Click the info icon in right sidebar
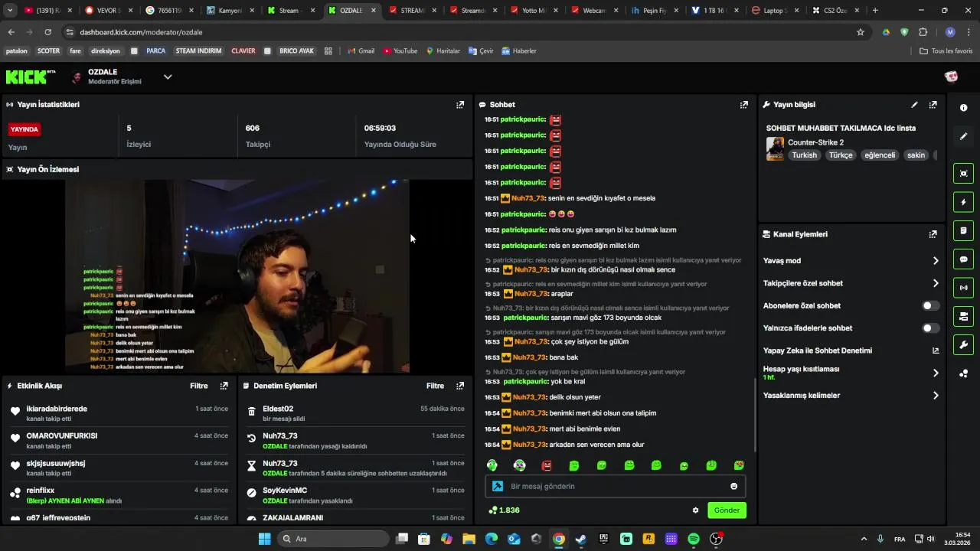The width and height of the screenshot is (980, 551). 964,108
